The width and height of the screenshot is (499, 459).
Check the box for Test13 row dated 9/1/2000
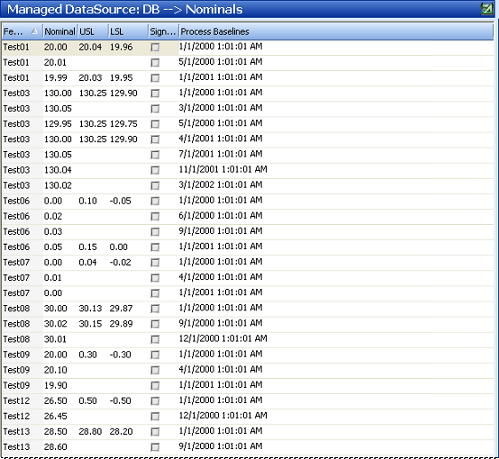(155, 447)
